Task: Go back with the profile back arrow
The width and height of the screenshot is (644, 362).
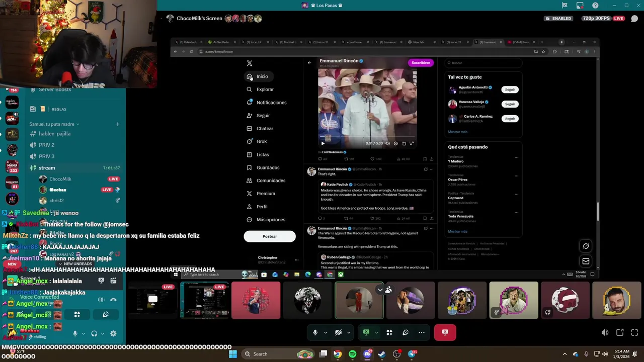Action: coord(309,63)
